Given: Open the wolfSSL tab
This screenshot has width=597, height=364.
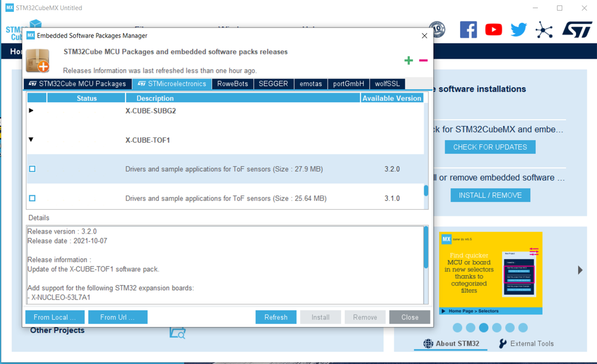Looking at the screenshot, I should coord(387,84).
